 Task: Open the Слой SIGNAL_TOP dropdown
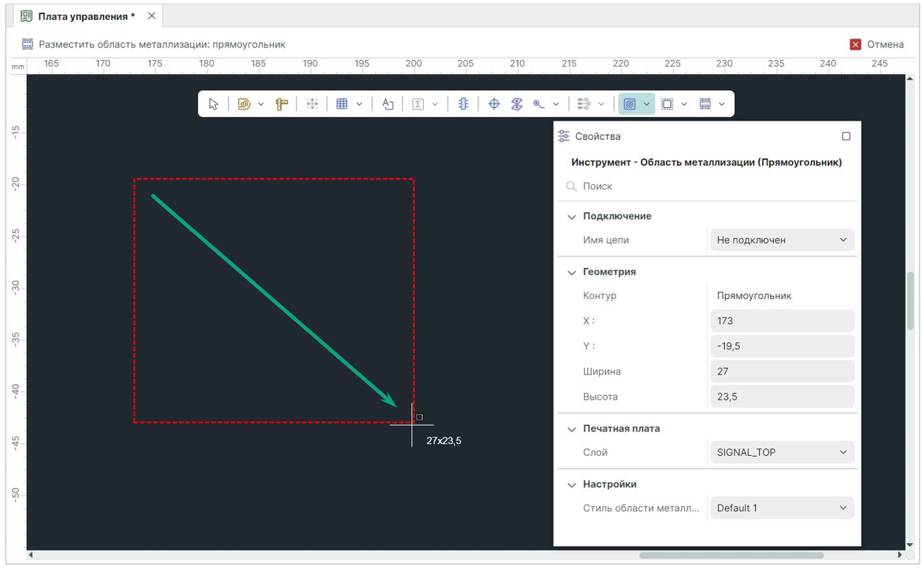tap(782, 452)
